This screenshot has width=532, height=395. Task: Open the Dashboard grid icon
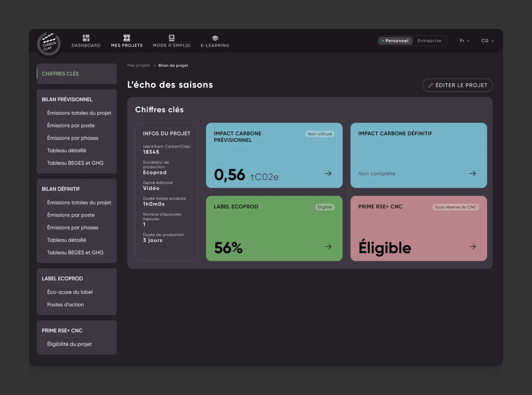[x=86, y=38]
